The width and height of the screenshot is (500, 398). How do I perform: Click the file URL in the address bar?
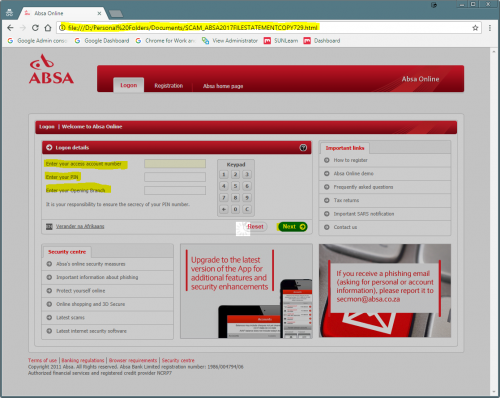click(x=193, y=28)
